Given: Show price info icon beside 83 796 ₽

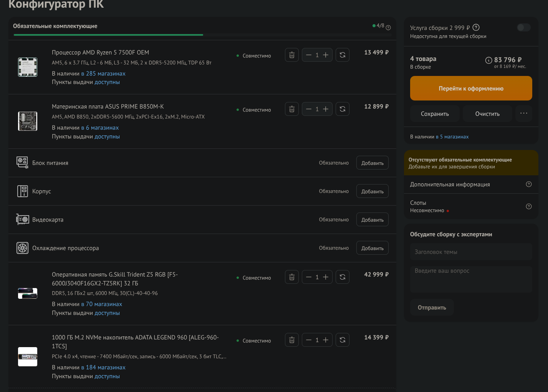Looking at the screenshot, I should [x=488, y=60].
